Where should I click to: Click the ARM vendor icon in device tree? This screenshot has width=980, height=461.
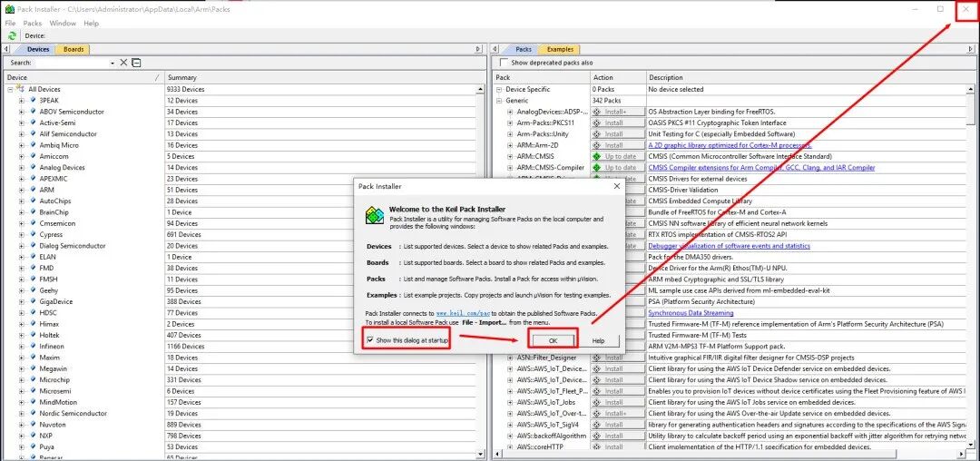(33, 190)
